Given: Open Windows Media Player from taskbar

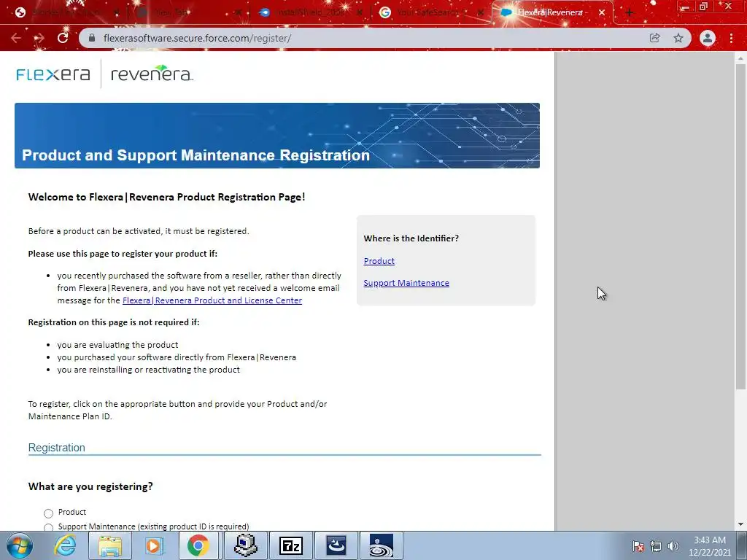Looking at the screenshot, I should (154, 545).
